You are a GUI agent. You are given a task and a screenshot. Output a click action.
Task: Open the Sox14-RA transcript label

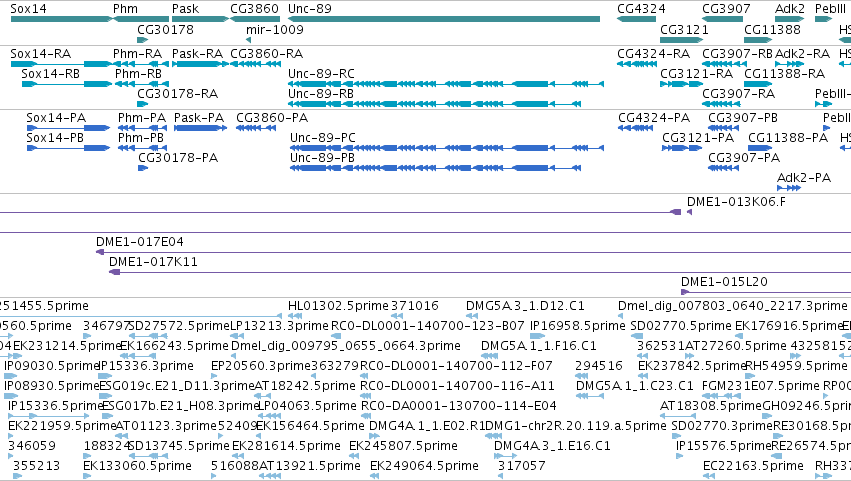point(41,54)
